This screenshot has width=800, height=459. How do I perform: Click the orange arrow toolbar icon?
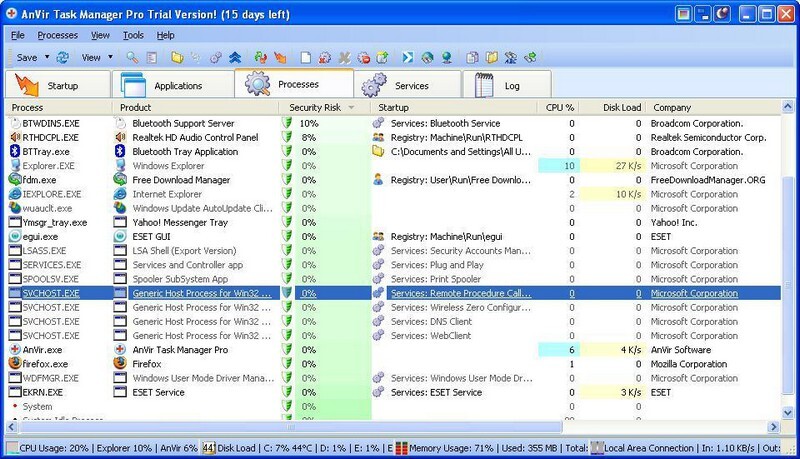[x=280, y=58]
